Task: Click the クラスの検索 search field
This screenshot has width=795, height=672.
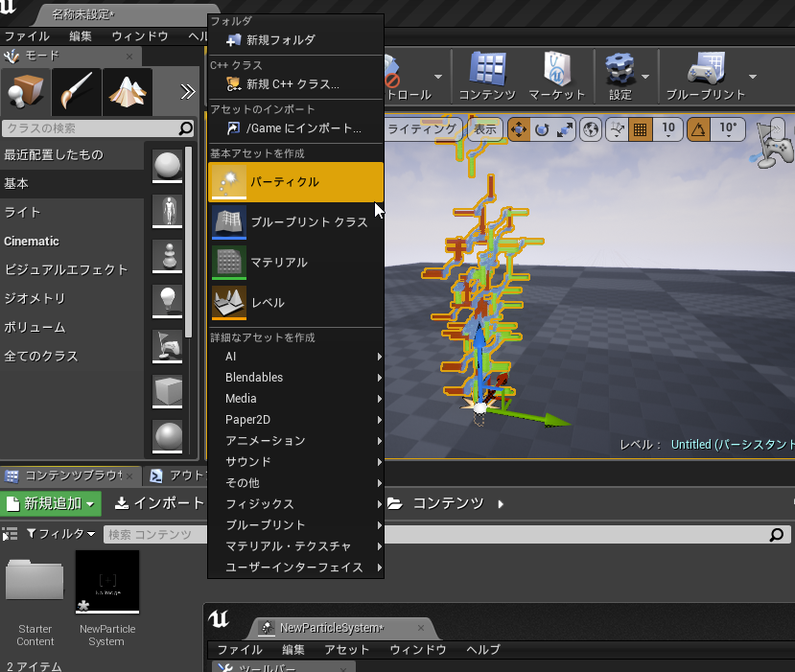Action: tap(98, 128)
